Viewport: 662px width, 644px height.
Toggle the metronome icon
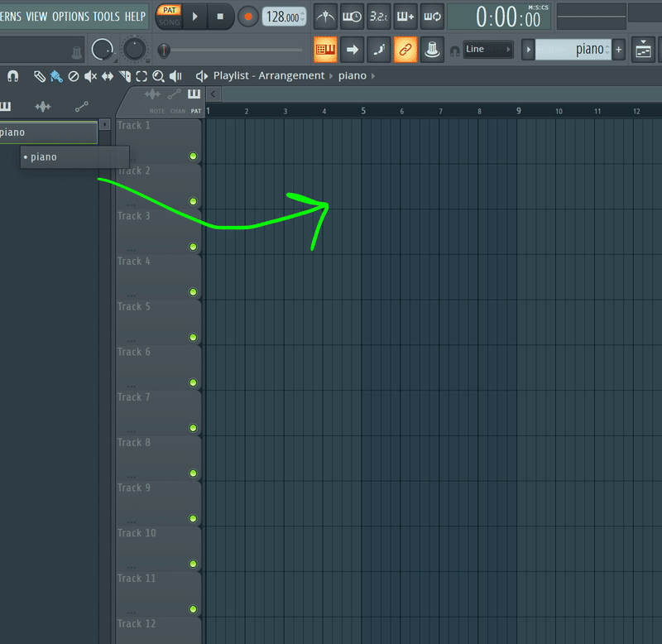[x=325, y=17]
